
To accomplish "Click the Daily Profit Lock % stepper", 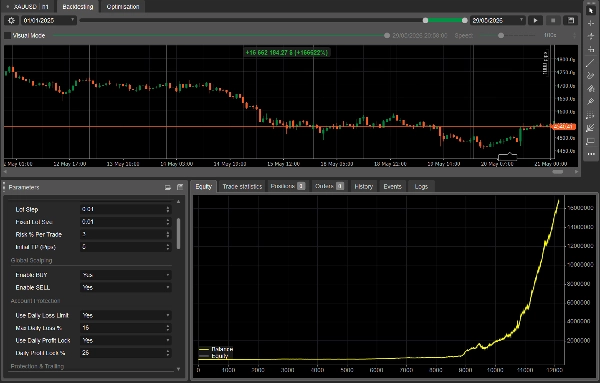I will click(168, 353).
